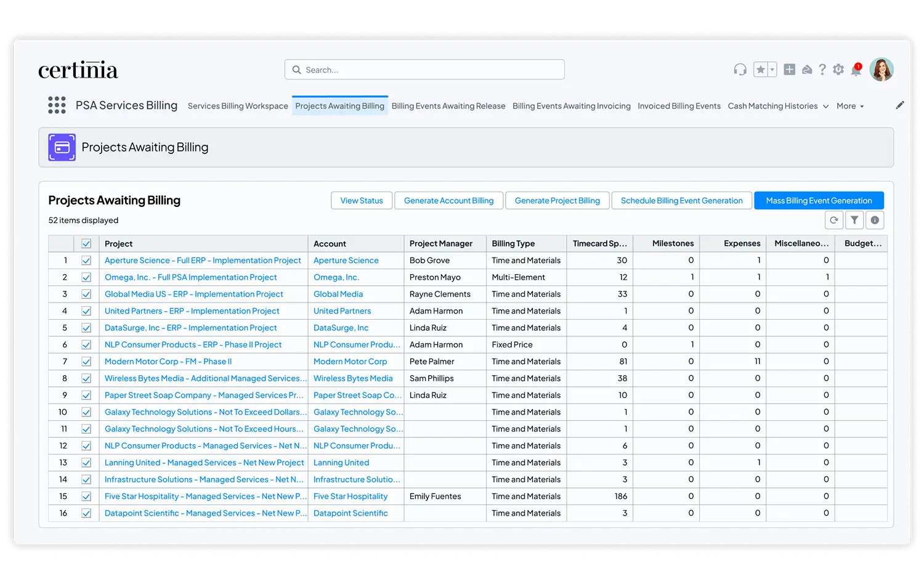Click inside the Search field
Screen dimensions: 924x584
(x=424, y=69)
